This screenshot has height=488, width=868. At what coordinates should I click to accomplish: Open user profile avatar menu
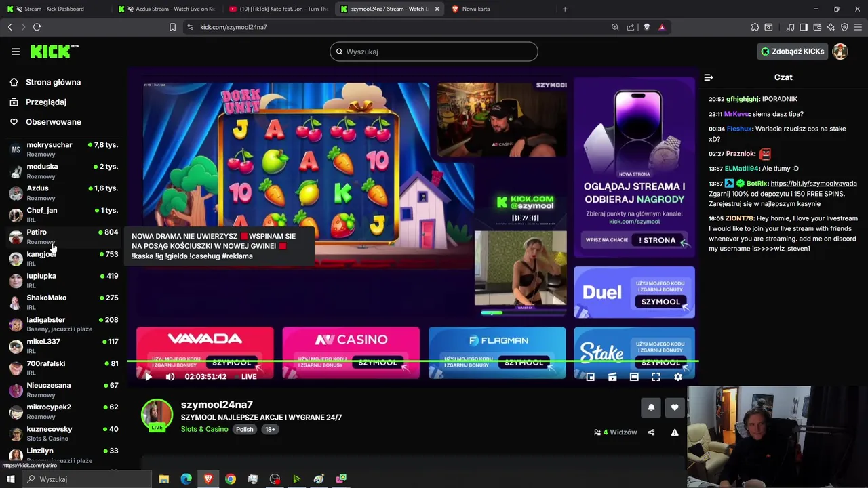(840, 52)
